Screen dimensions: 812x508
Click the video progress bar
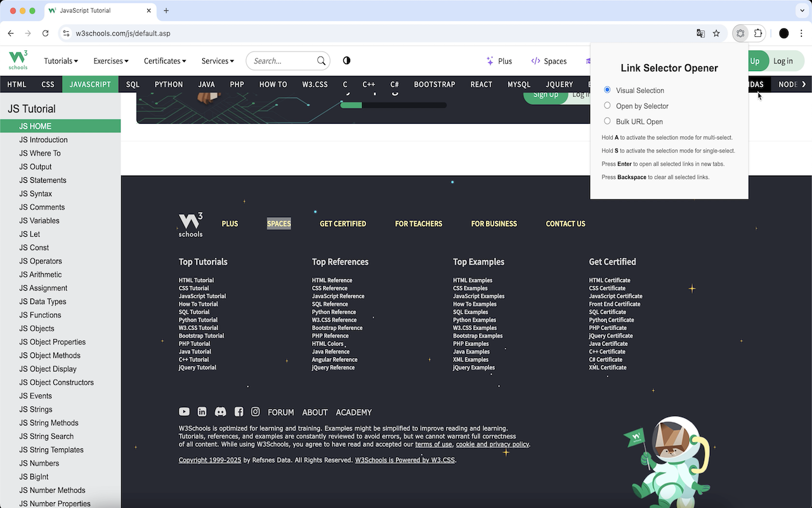click(x=393, y=105)
